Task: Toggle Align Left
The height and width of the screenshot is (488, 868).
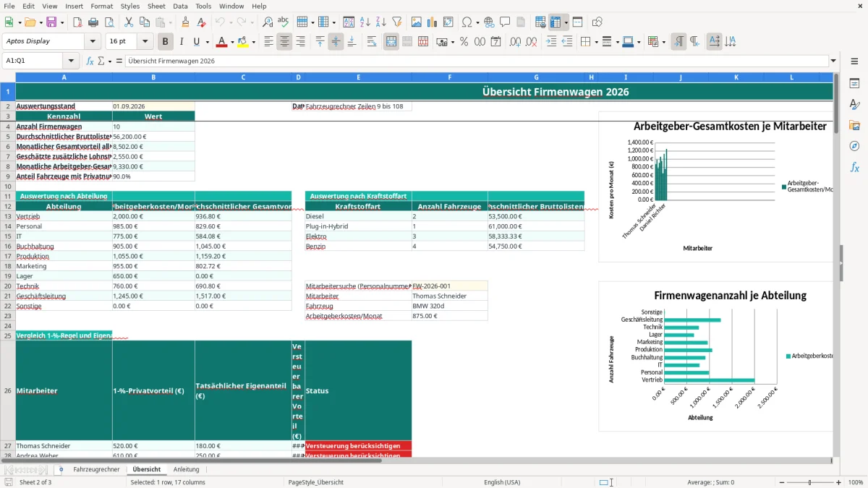Action: (x=269, y=42)
